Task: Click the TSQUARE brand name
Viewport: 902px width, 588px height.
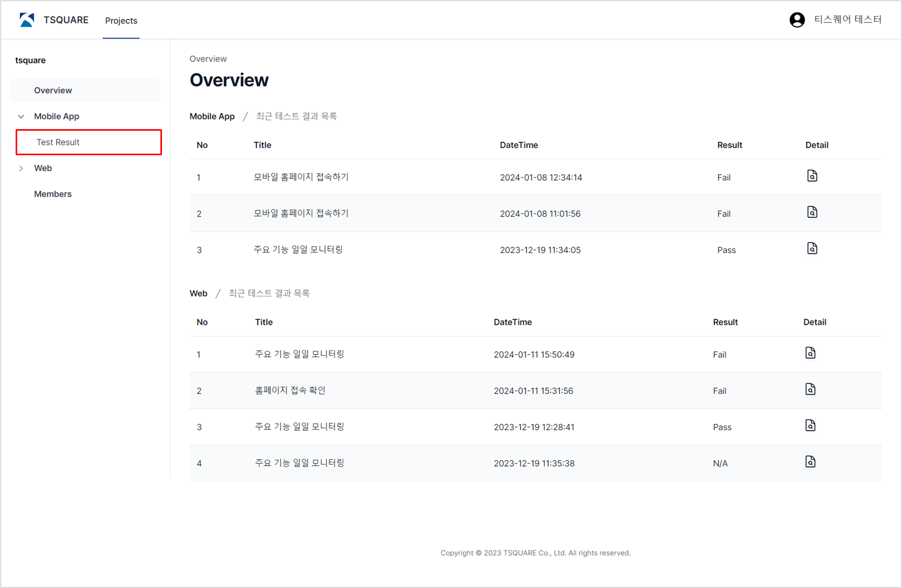Action: pyautogui.click(x=66, y=20)
